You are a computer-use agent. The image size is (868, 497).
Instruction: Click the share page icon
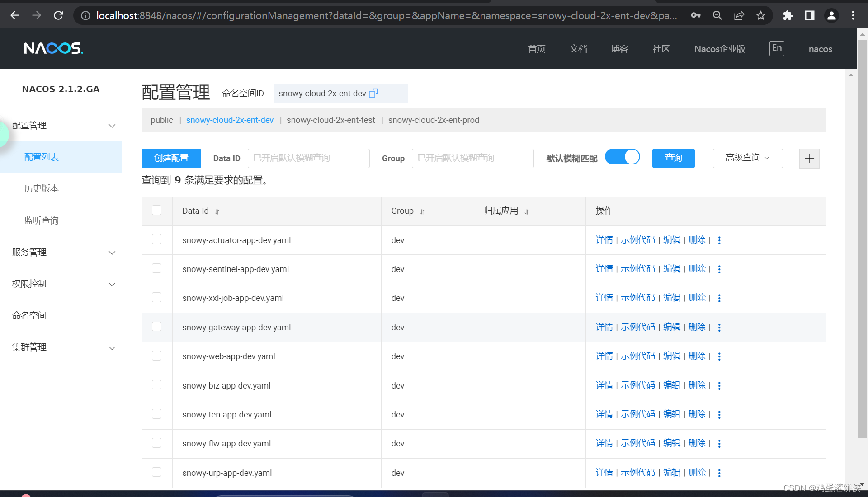pyautogui.click(x=739, y=15)
